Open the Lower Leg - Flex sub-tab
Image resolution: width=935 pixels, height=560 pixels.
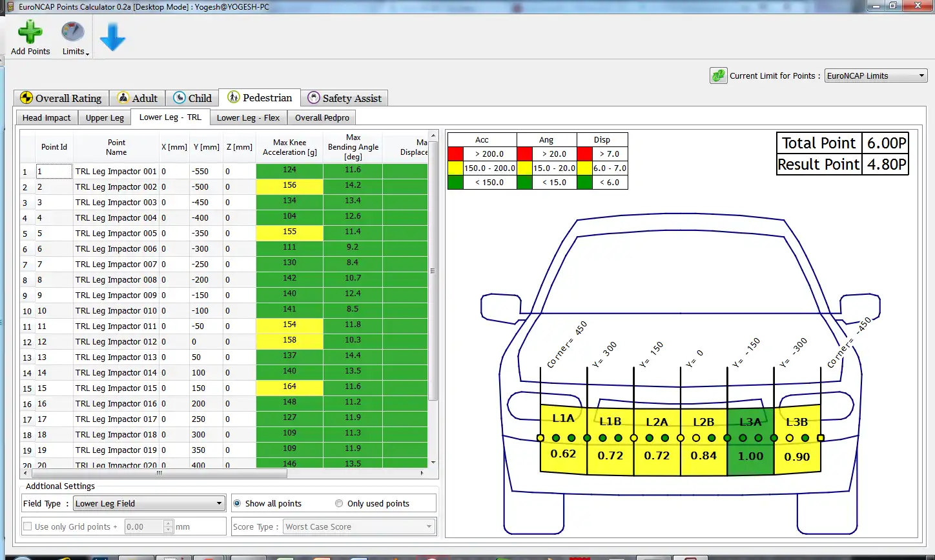click(248, 117)
